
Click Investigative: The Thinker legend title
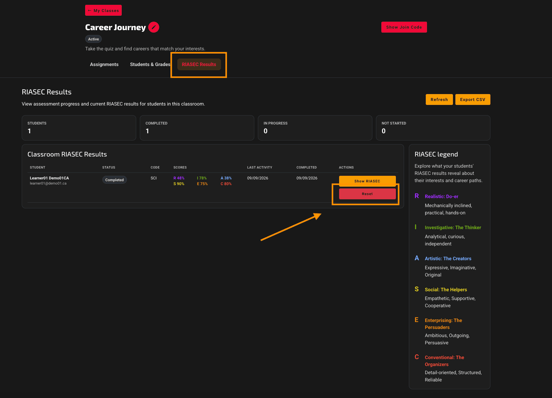pos(453,227)
